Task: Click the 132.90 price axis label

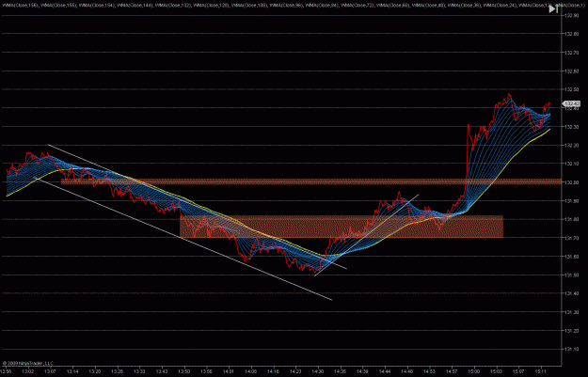Action: click(571, 15)
